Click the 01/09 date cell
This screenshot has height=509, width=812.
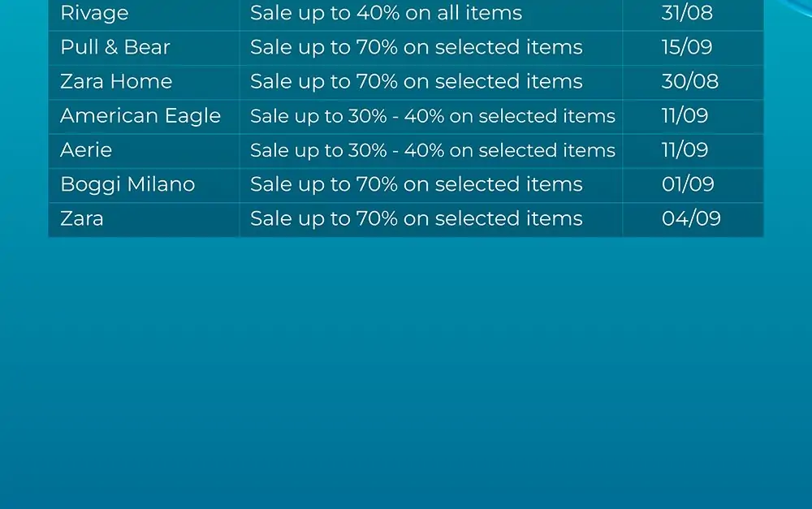(x=693, y=184)
